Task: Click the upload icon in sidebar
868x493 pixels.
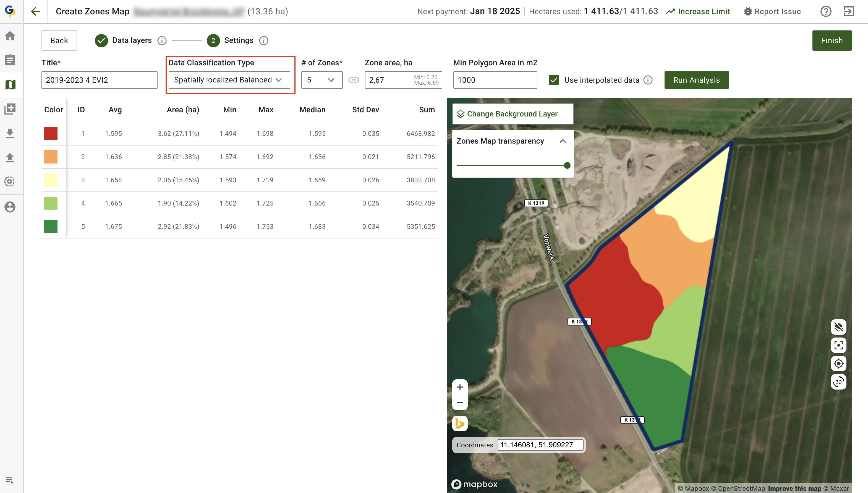Action: (x=10, y=157)
